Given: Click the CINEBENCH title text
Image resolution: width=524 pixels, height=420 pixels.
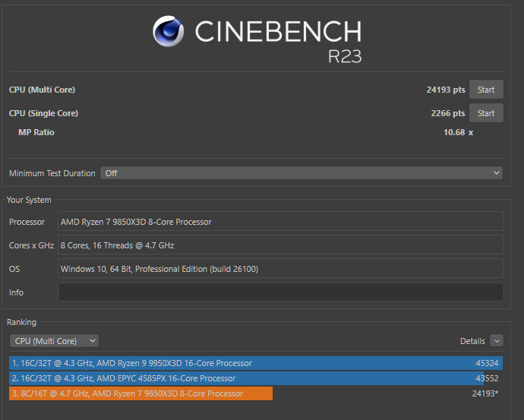Looking at the screenshot, I should coord(278,31).
